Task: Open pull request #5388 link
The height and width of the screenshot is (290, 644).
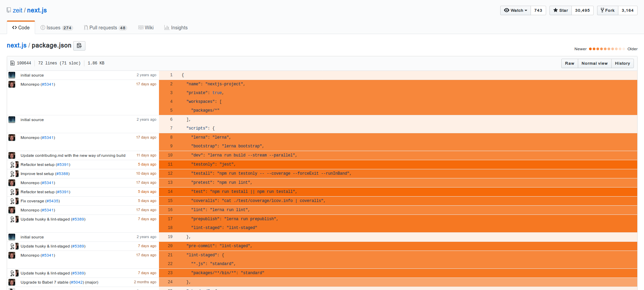Action: point(62,174)
